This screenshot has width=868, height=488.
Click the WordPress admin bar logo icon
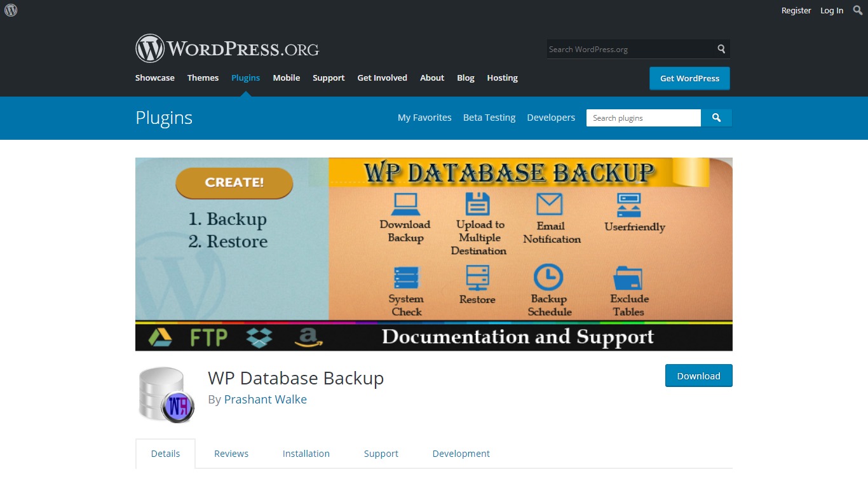pos(11,10)
